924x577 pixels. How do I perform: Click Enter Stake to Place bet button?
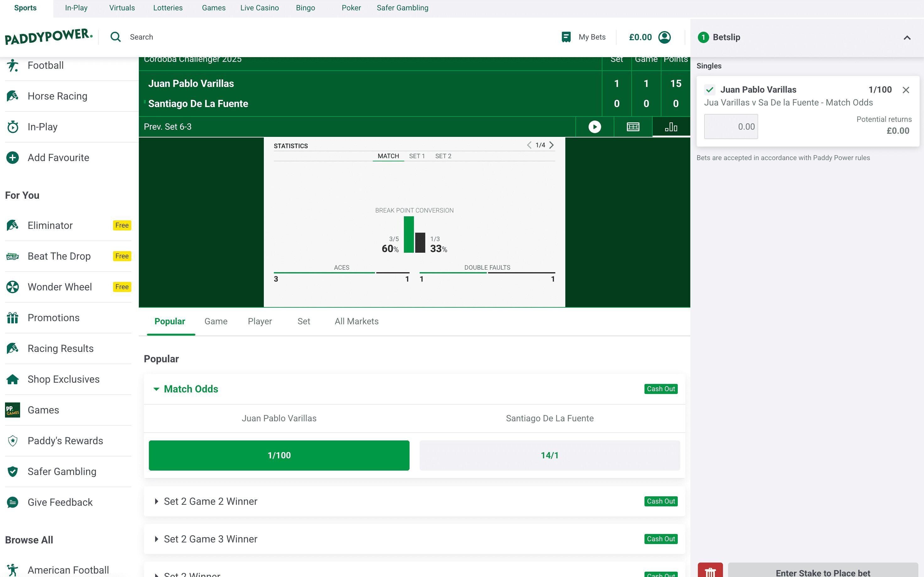(823, 570)
